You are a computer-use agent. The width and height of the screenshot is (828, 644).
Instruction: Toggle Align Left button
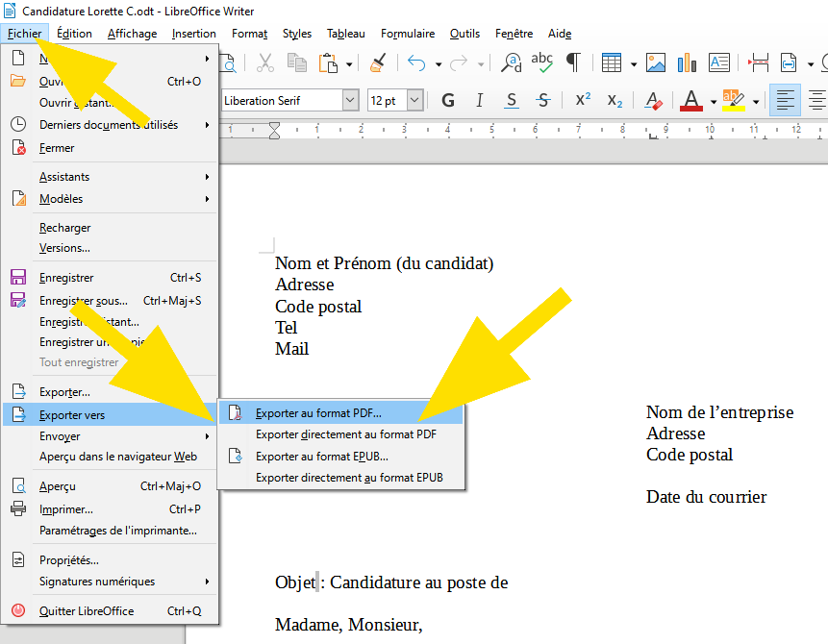pos(785,100)
